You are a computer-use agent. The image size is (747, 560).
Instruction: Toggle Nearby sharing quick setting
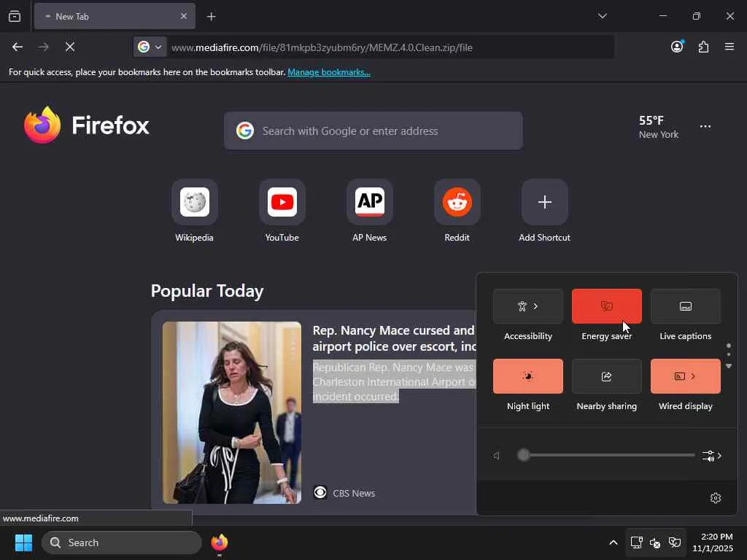coord(606,376)
